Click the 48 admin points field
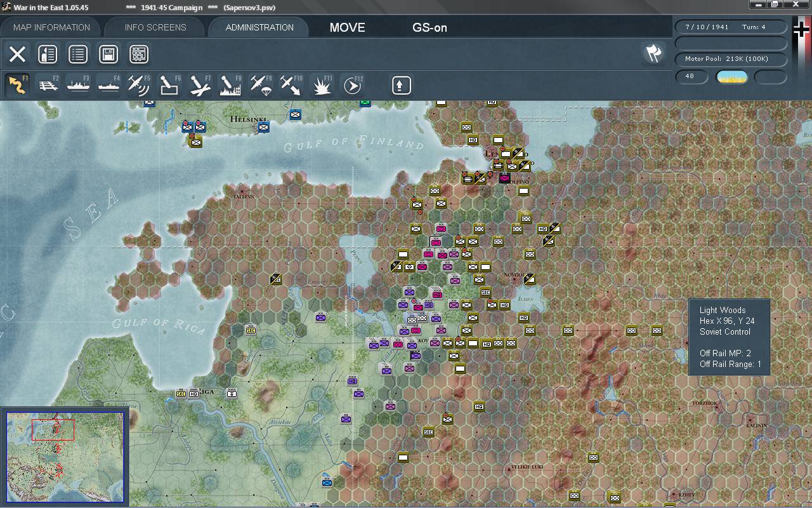Image resolution: width=812 pixels, height=508 pixels. click(x=693, y=77)
